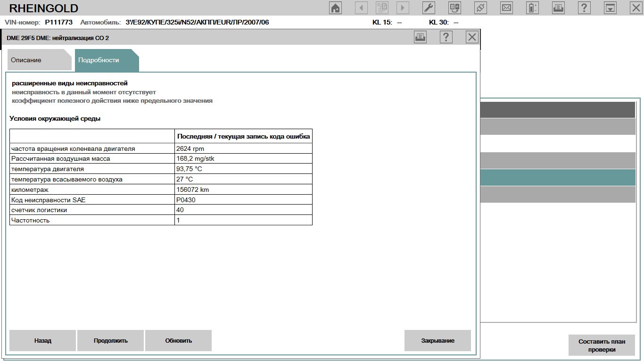Click the счетчик логистики row label

[39, 210]
